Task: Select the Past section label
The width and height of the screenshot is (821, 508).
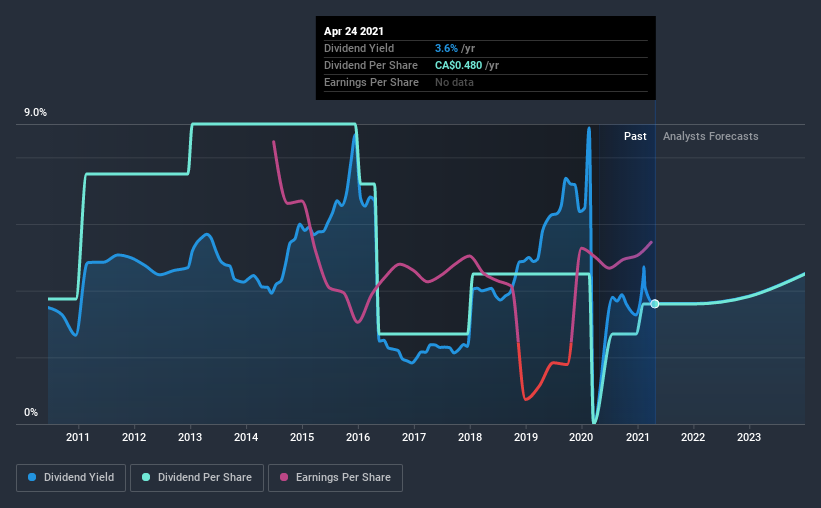Action: (x=635, y=136)
